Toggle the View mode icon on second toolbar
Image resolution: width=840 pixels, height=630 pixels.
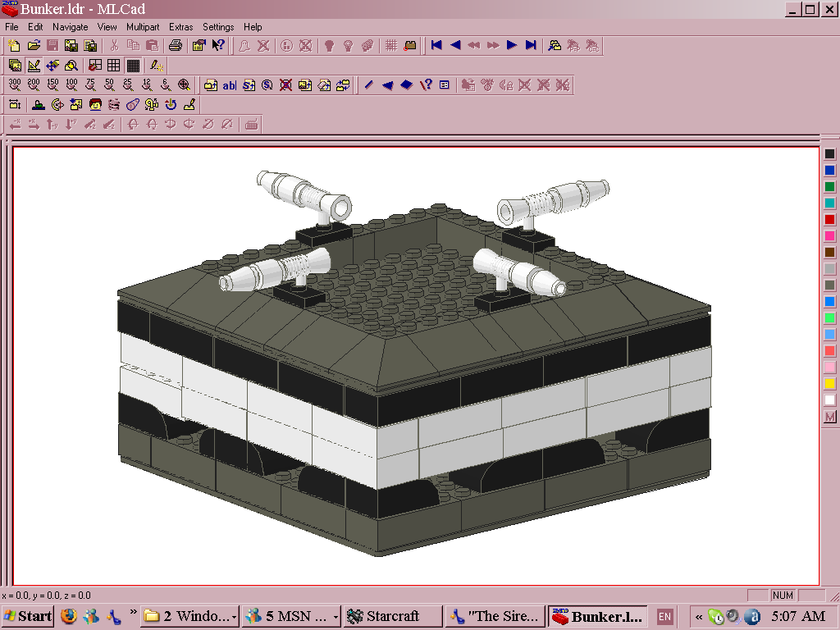pyautogui.click(x=15, y=66)
